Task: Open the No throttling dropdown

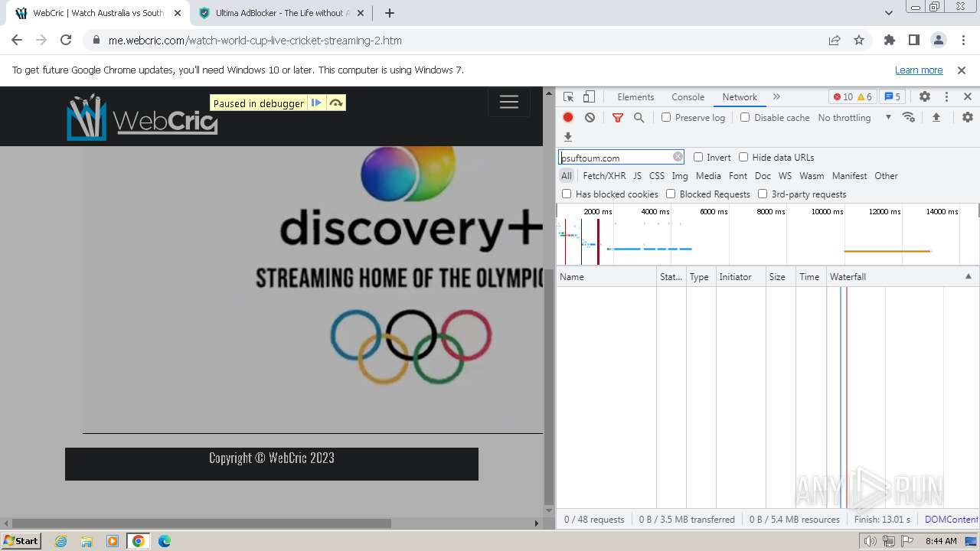Action: pyautogui.click(x=854, y=117)
